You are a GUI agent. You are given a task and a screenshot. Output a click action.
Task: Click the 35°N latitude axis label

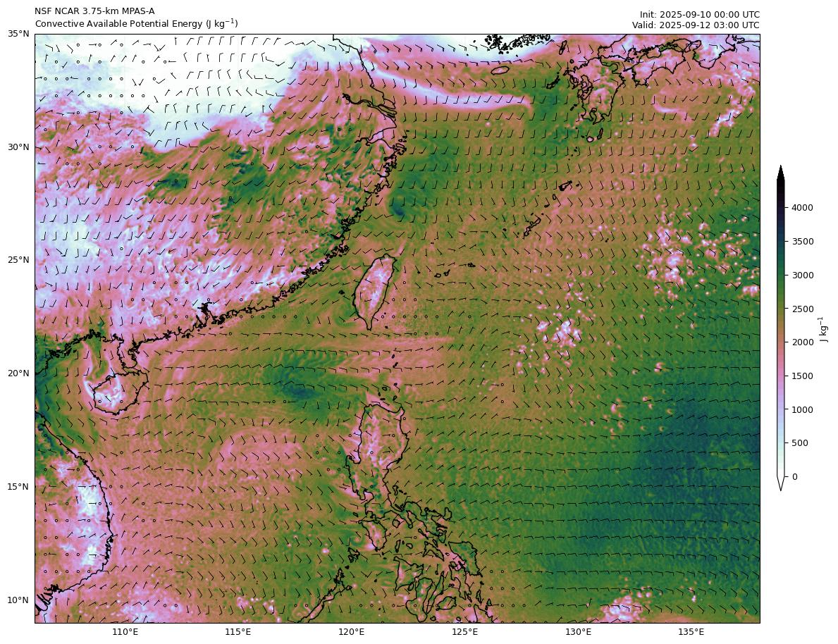point(18,34)
